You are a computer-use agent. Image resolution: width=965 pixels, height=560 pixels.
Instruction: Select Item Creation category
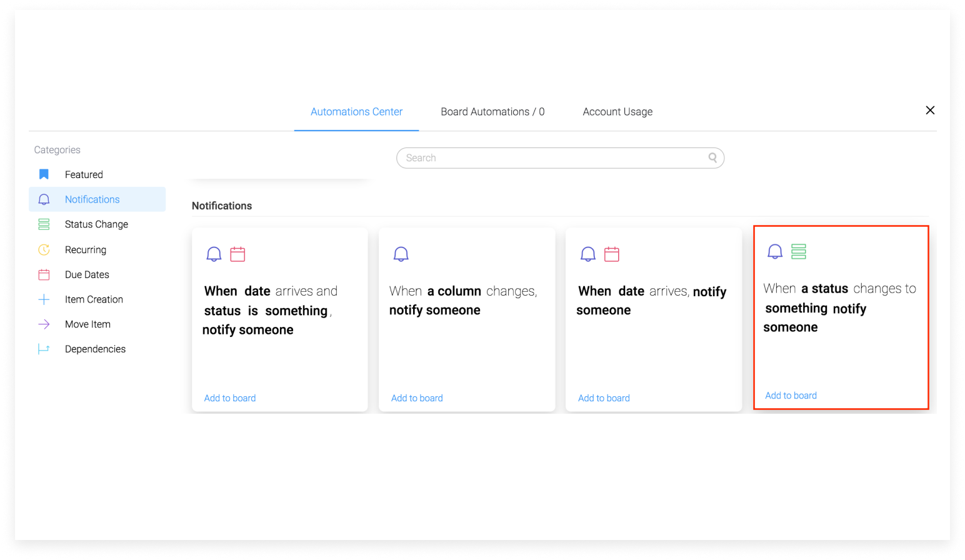point(97,299)
